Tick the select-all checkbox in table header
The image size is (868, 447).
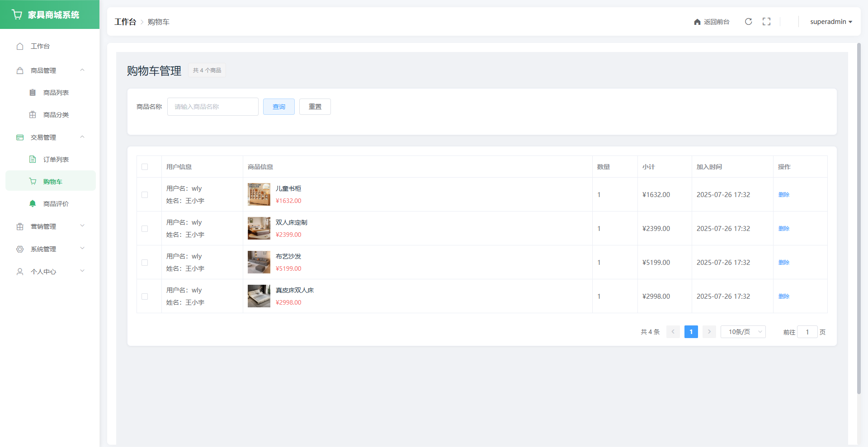click(x=145, y=167)
